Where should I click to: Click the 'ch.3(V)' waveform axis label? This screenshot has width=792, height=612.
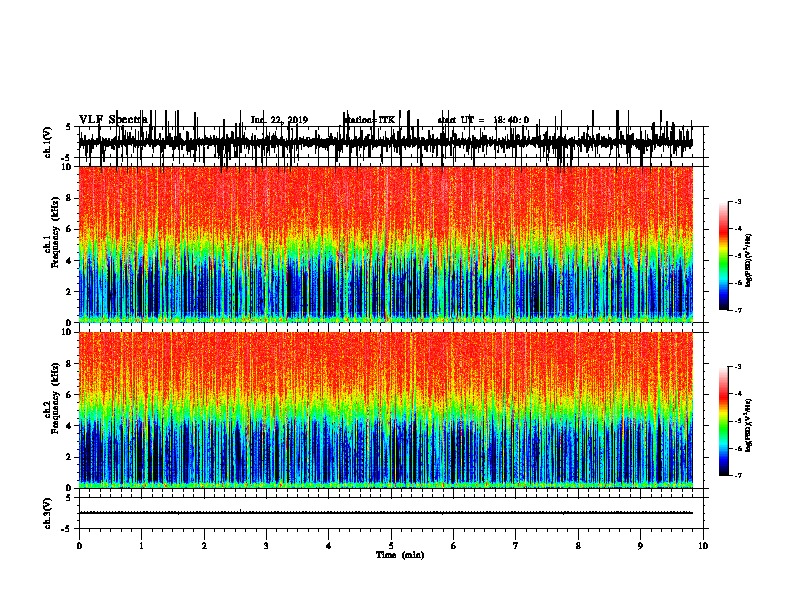[x=47, y=513]
